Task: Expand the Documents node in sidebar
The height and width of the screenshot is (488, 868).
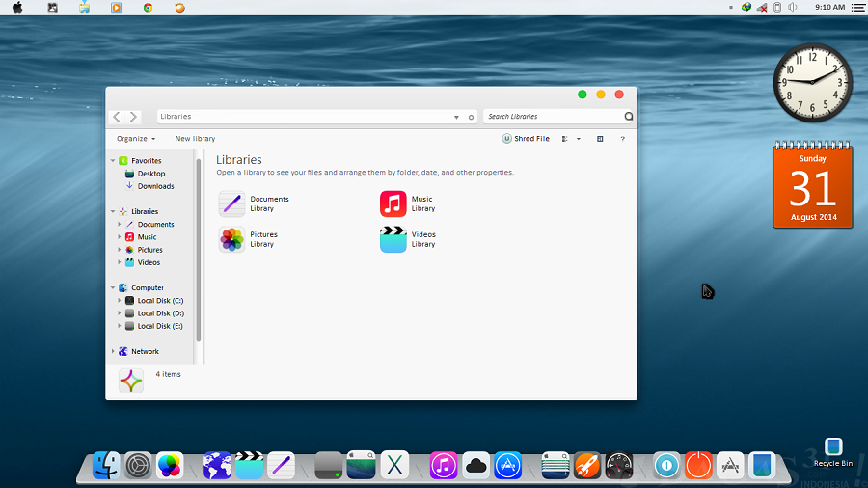Action: click(120, 224)
